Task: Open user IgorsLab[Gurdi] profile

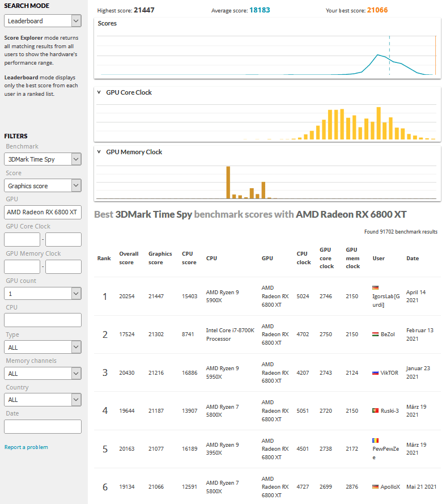Action: coord(386,300)
